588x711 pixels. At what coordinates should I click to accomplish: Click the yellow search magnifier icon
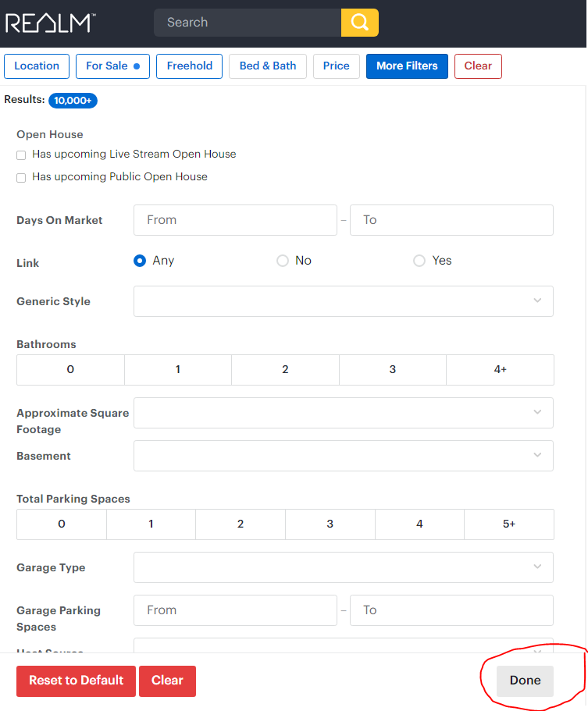point(359,23)
